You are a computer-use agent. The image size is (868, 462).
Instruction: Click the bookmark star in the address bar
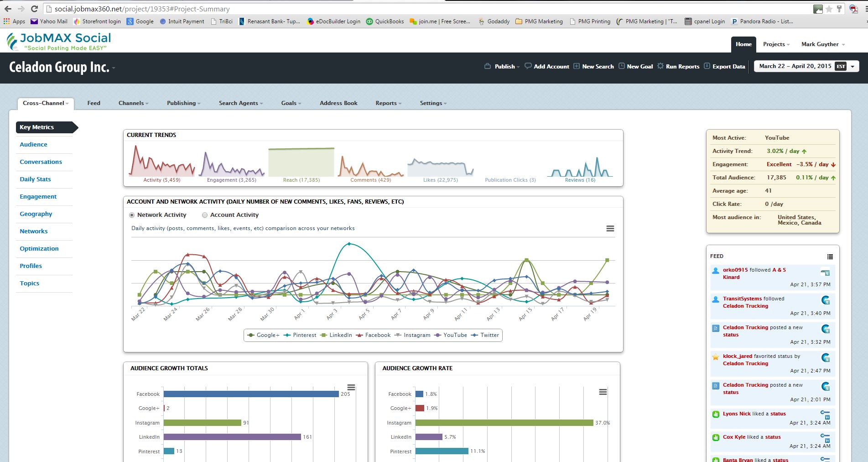point(829,9)
